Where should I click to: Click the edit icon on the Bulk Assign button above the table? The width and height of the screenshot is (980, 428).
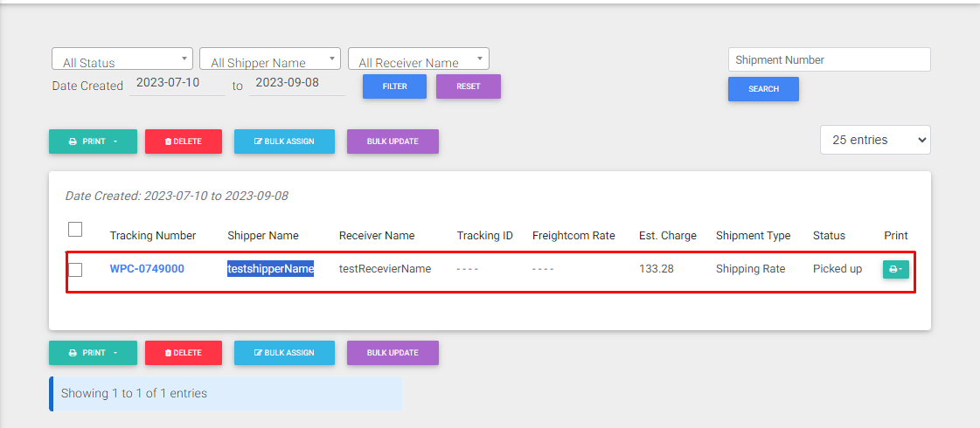(258, 142)
